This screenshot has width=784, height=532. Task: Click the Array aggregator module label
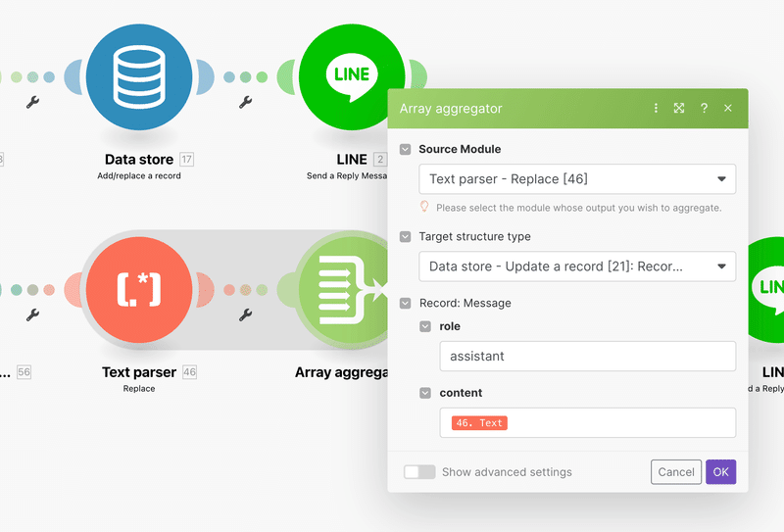tap(341, 372)
